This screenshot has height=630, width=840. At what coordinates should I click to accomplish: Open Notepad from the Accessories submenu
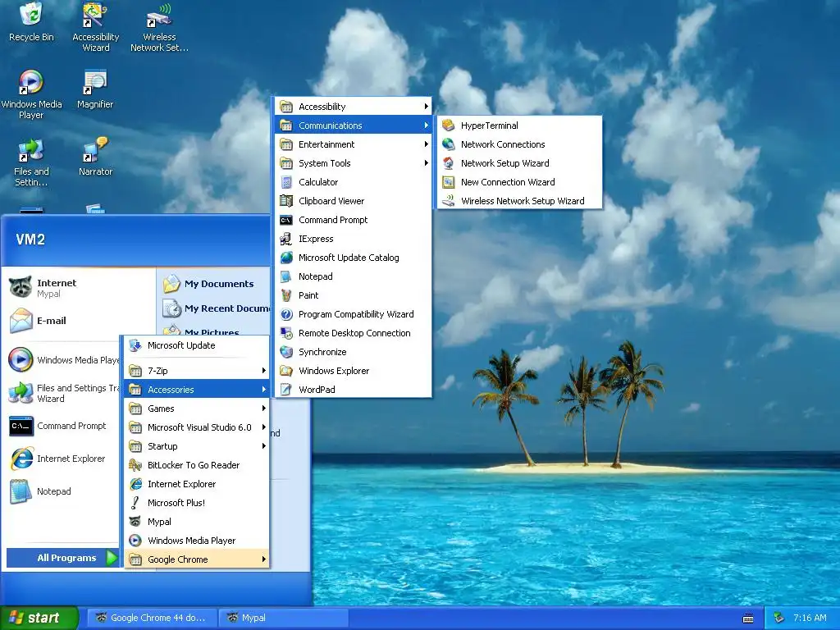(x=353, y=276)
